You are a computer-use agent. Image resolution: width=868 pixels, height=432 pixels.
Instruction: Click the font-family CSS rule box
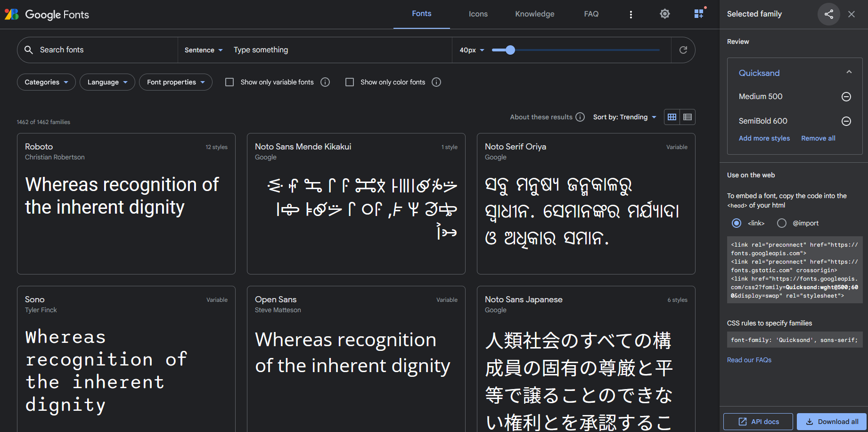795,340
